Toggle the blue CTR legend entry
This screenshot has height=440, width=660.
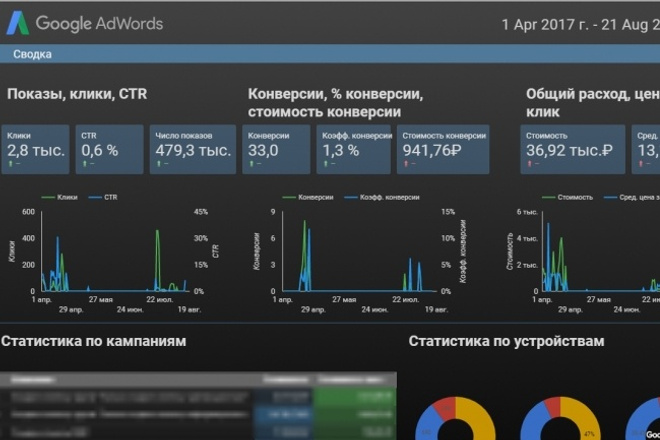103,197
